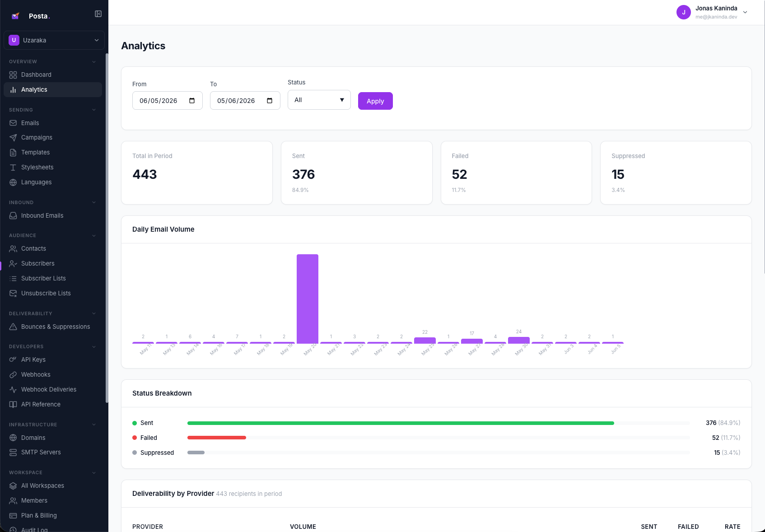Click the red Failed progress bar
Viewport: 765px width, 532px height.
217,438
